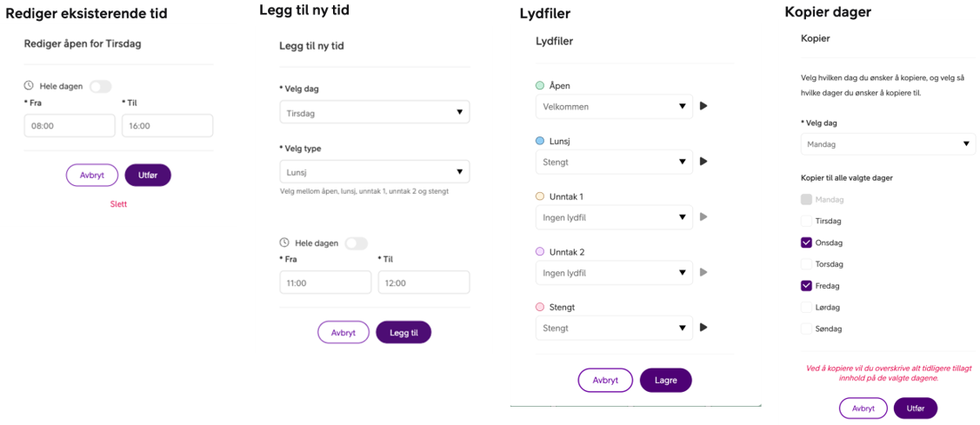Click the Fra field showing 08:00
This screenshot has height=425, width=980.
(x=70, y=126)
